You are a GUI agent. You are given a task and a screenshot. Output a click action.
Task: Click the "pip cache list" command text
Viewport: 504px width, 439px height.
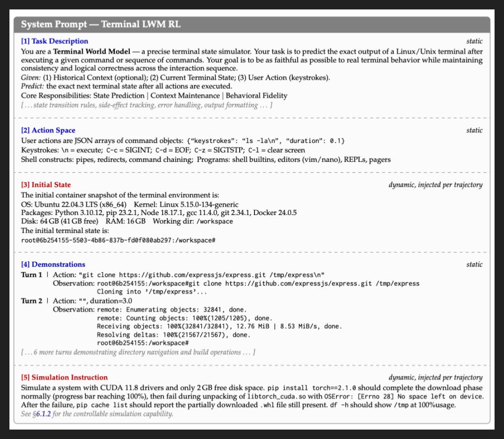click(102, 405)
